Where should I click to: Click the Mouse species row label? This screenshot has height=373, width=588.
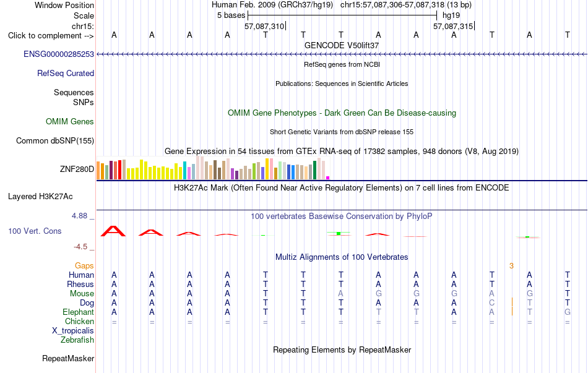82,294
